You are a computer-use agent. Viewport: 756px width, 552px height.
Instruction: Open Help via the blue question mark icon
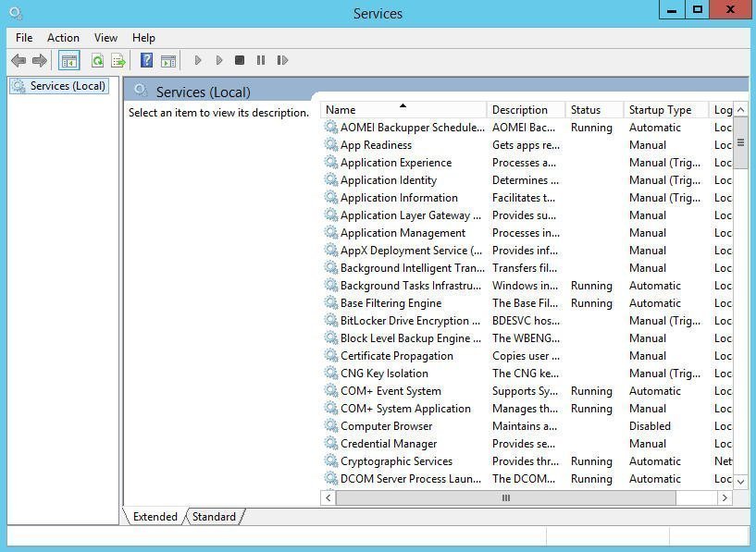pyautogui.click(x=146, y=61)
